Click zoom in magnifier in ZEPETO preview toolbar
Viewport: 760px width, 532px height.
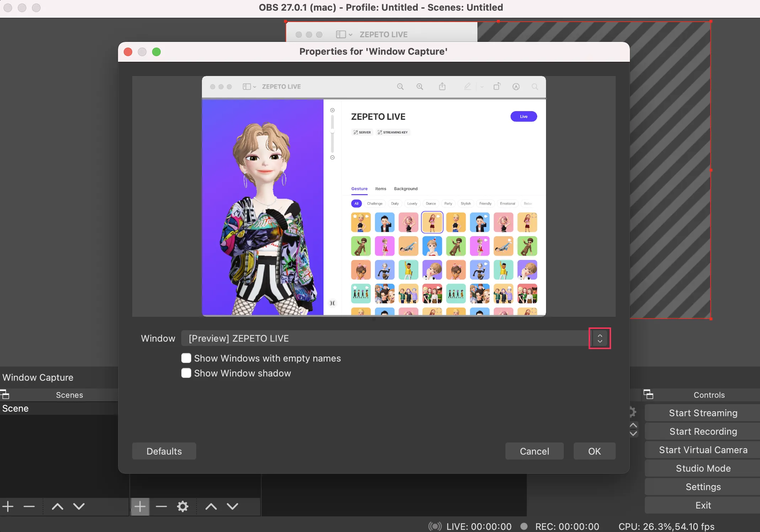pos(420,87)
